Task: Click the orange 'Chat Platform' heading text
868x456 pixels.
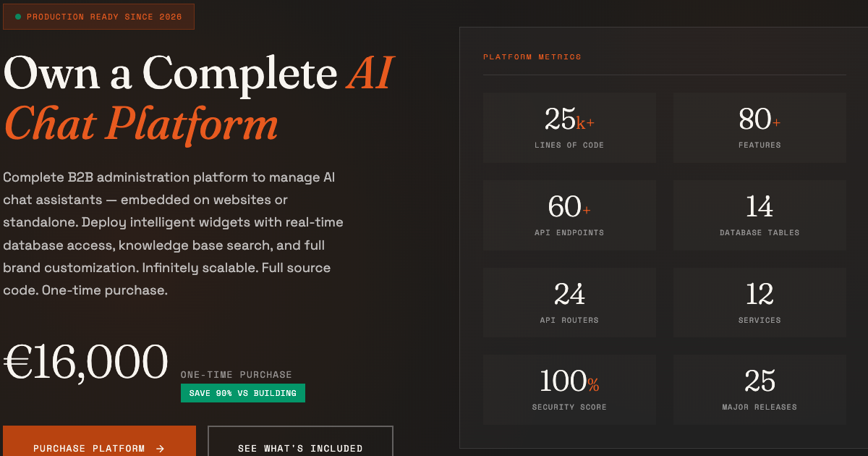Action: pos(141,124)
